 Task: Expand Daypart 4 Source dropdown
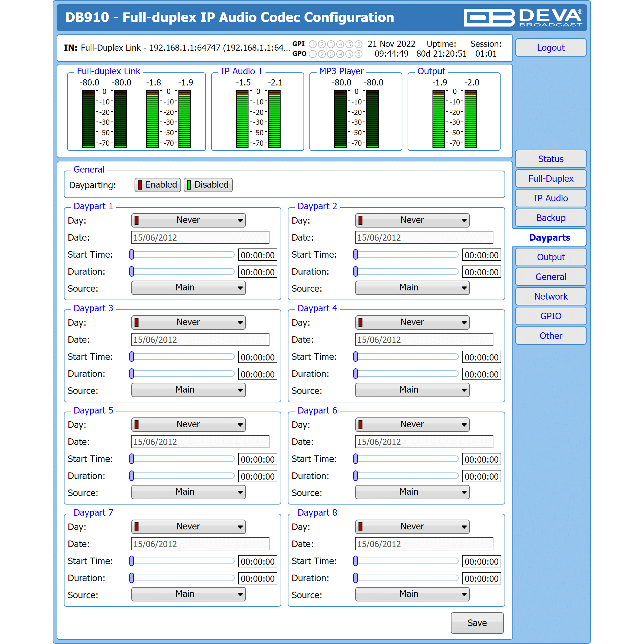tap(412, 390)
